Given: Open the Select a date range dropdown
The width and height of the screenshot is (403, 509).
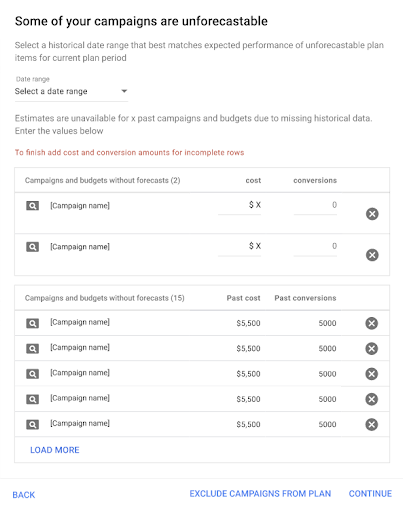Looking at the screenshot, I should [x=71, y=91].
